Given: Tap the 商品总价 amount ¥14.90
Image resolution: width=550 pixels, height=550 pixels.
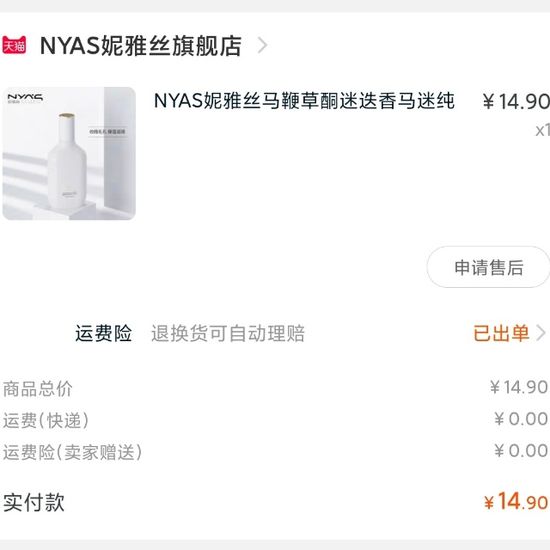Looking at the screenshot, I should (518, 387).
